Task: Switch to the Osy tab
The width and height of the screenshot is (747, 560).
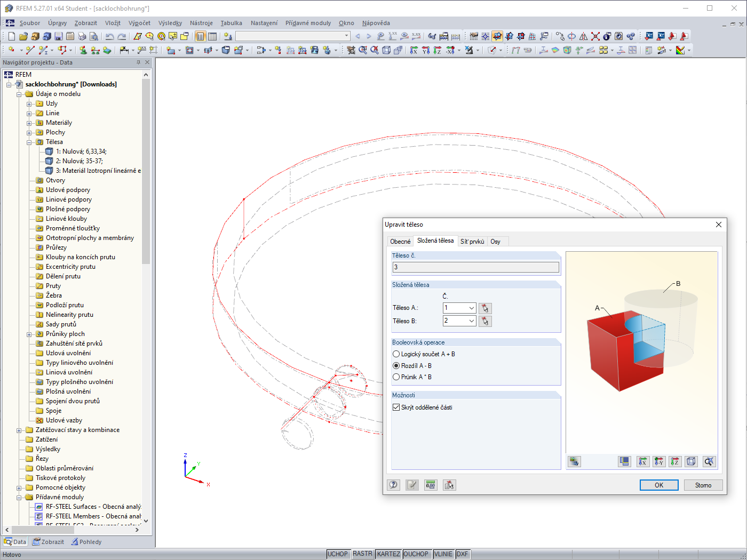Action: coord(496,242)
